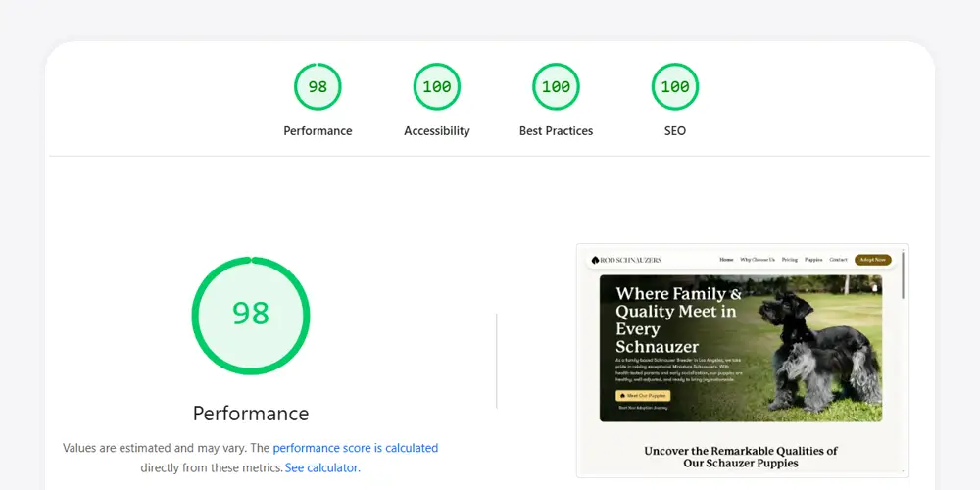
Task: Click the Rod Schnauzers logo in the preview
Action: 627,260
